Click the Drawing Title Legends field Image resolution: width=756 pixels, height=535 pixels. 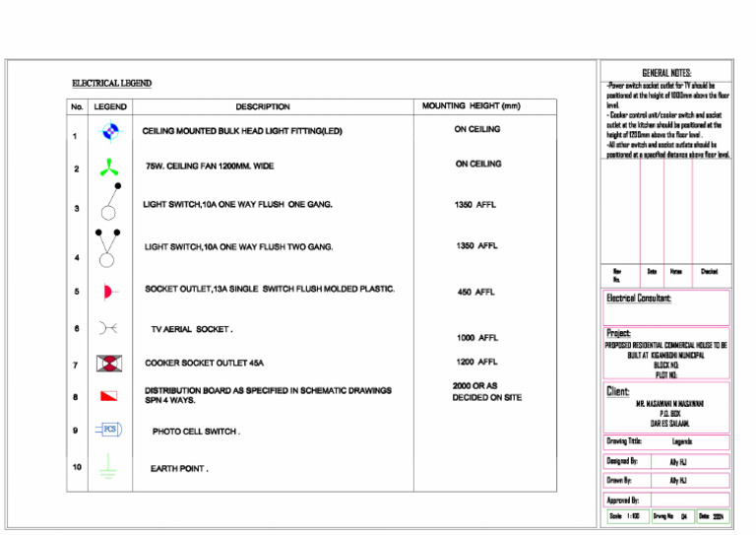tap(666, 441)
